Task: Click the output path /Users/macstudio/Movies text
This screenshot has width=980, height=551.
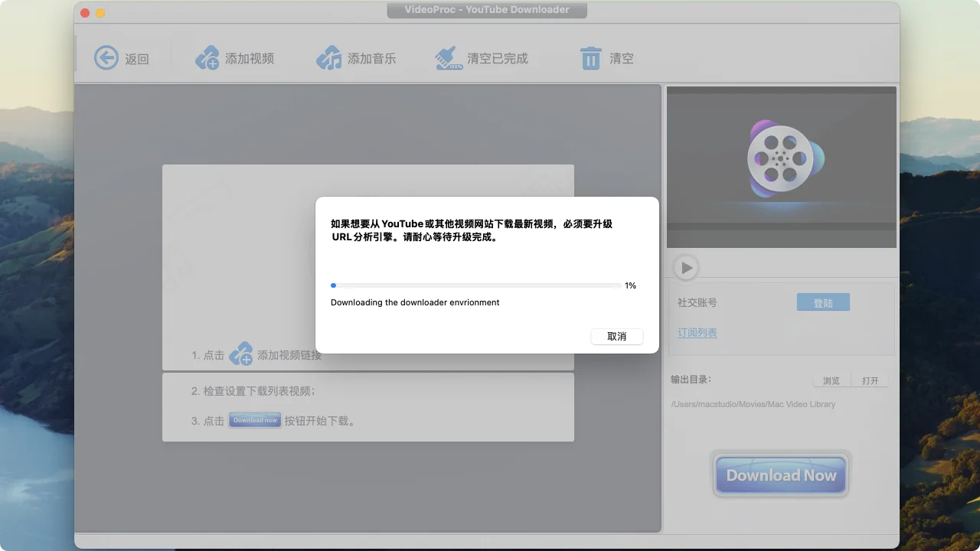Action: click(753, 404)
